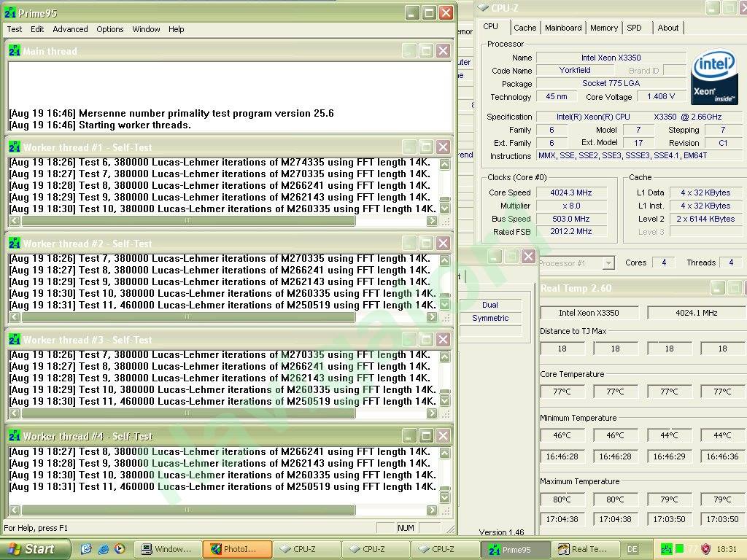Open the Advanced menu in Prime95

70,29
